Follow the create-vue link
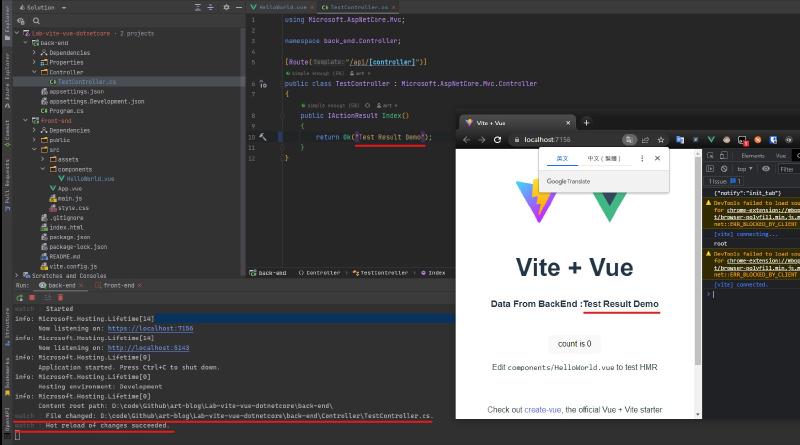Viewport: 800px width, 445px height. click(x=543, y=410)
